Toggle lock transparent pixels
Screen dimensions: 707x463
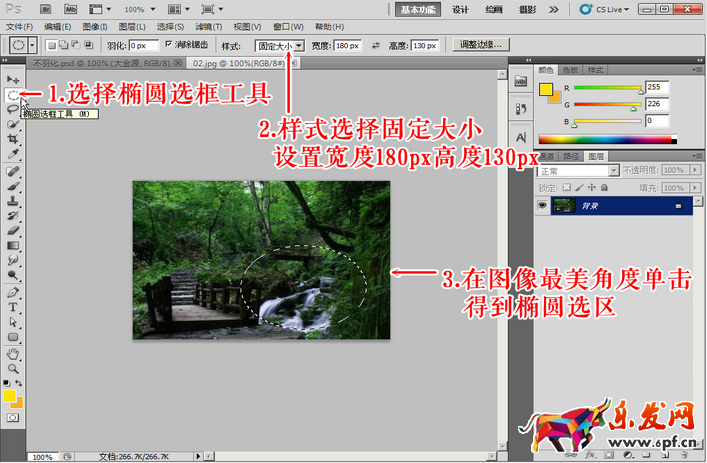point(567,187)
